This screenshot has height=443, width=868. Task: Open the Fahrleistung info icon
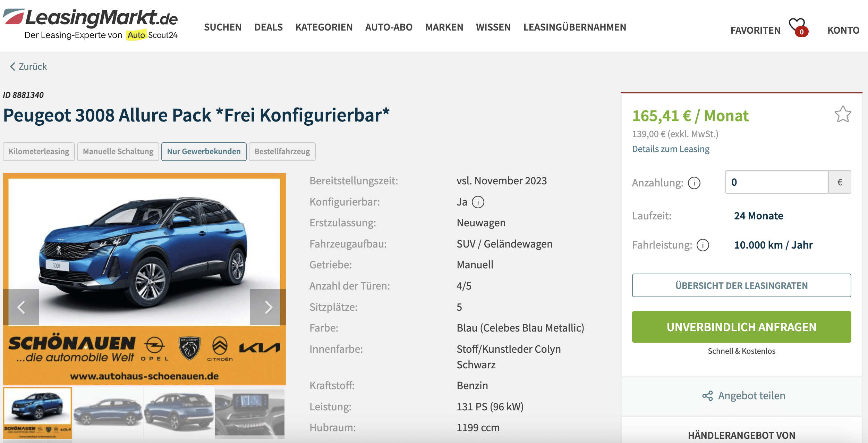(x=703, y=245)
